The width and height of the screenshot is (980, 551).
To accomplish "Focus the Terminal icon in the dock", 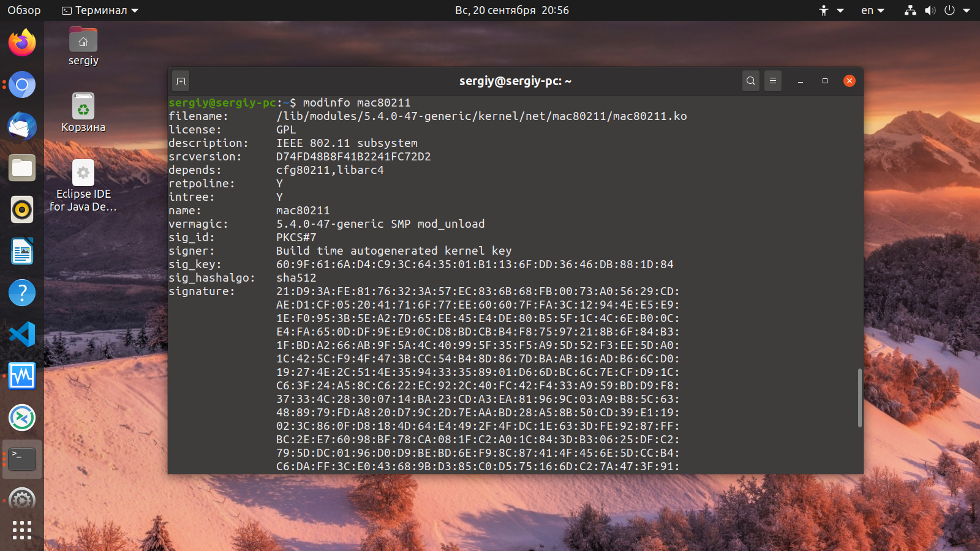I will 22,459.
